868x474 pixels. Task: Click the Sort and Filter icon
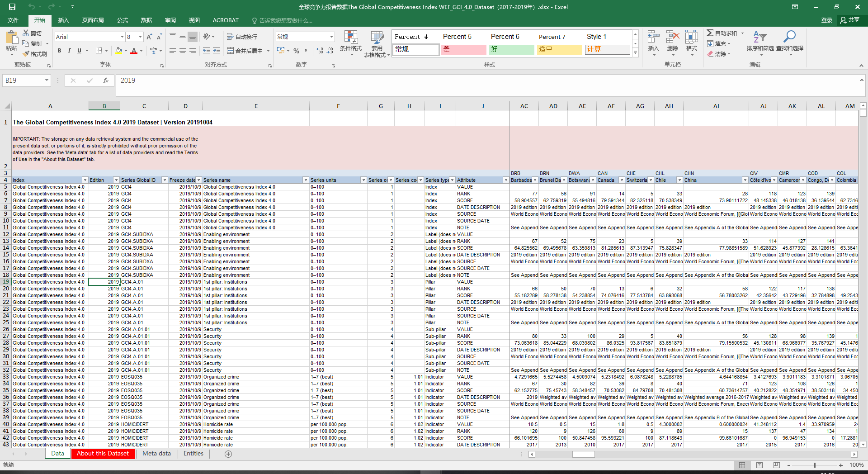tap(759, 37)
